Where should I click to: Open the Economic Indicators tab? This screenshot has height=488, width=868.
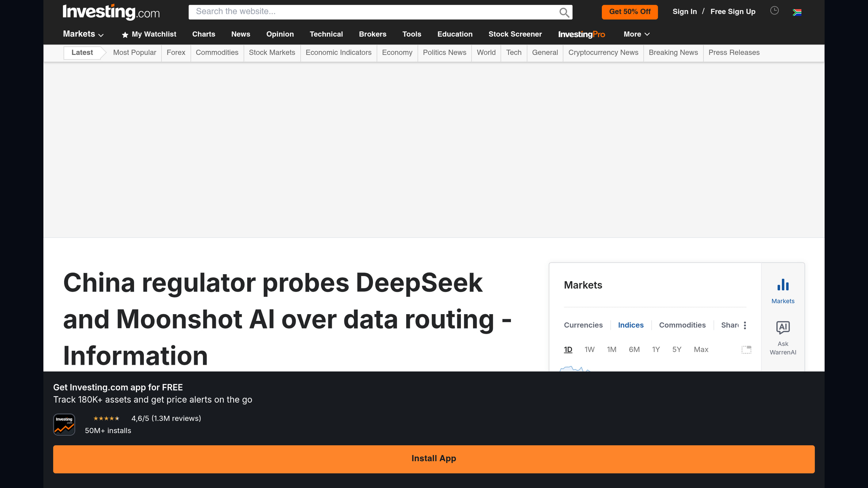(338, 53)
